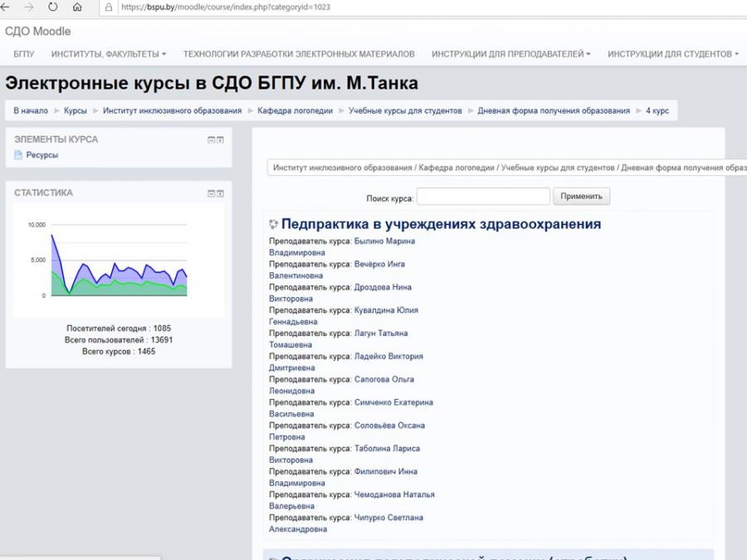Go to Кафедра логопедии breadcrumb
The height and width of the screenshot is (560, 747).
pyautogui.click(x=295, y=110)
